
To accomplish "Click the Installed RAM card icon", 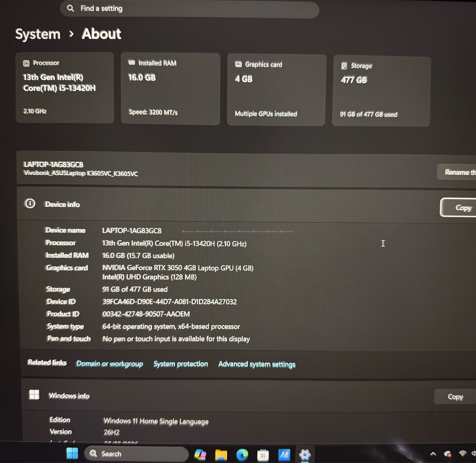I will coord(132,63).
